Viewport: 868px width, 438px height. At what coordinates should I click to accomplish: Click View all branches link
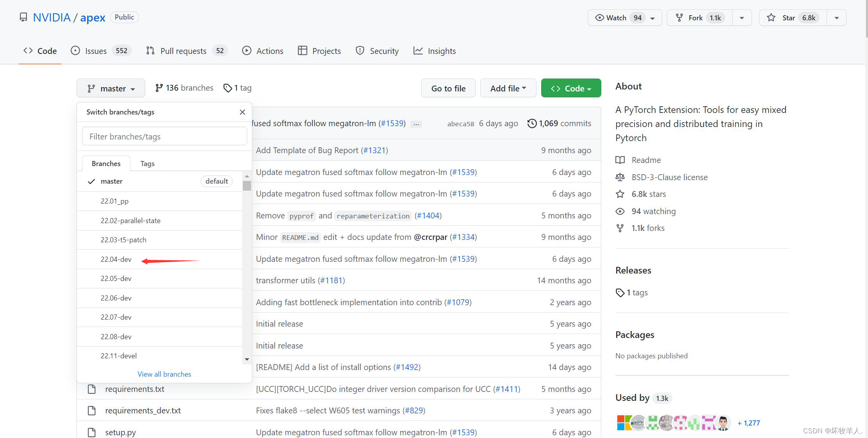click(164, 374)
